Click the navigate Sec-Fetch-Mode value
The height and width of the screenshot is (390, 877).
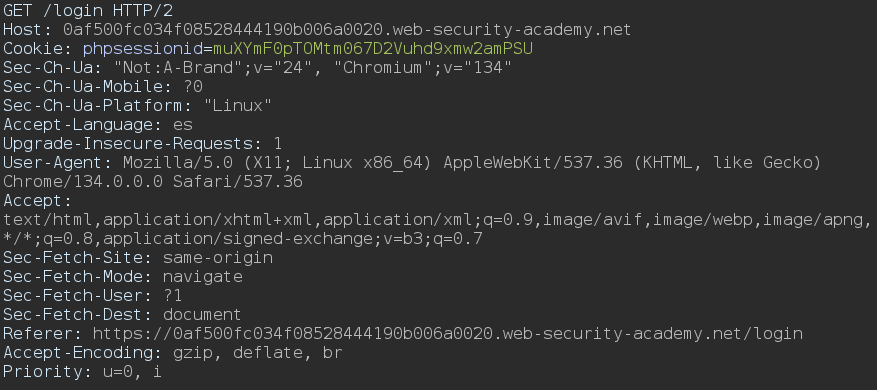click(x=202, y=277)
